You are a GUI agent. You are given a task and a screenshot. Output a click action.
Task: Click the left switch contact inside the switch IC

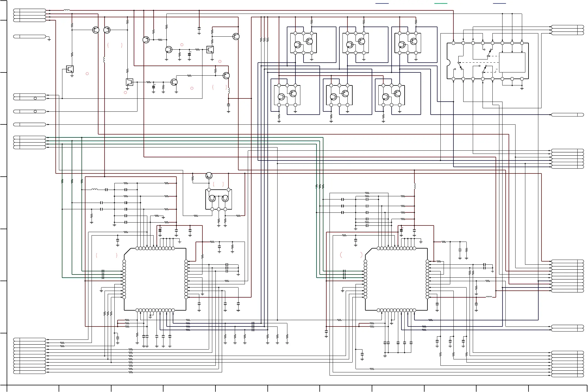point(460,66)
